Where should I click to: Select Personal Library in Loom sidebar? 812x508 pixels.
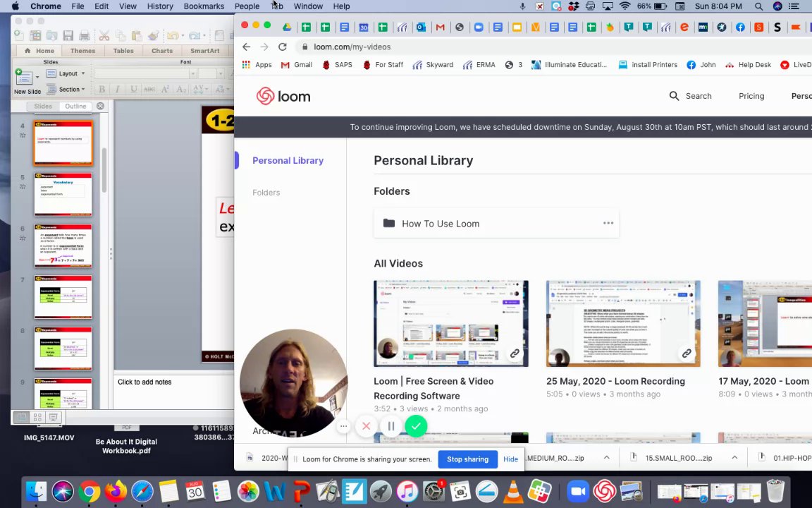(x=288, y=161)
